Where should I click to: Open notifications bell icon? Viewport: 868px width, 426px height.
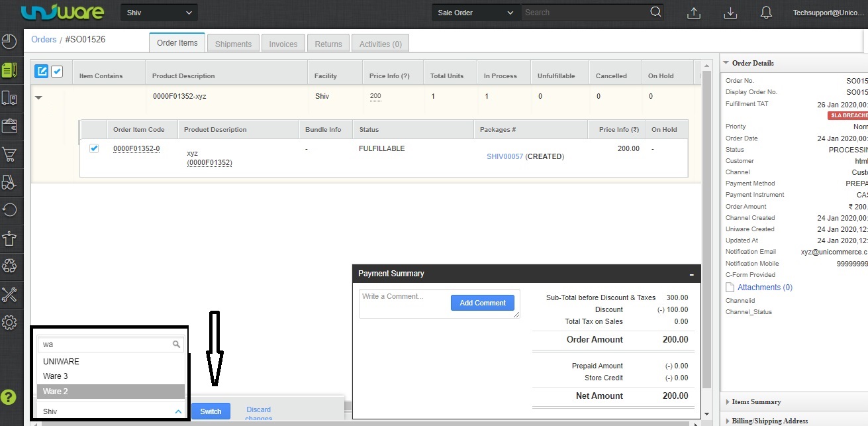[x=766, y=13]
